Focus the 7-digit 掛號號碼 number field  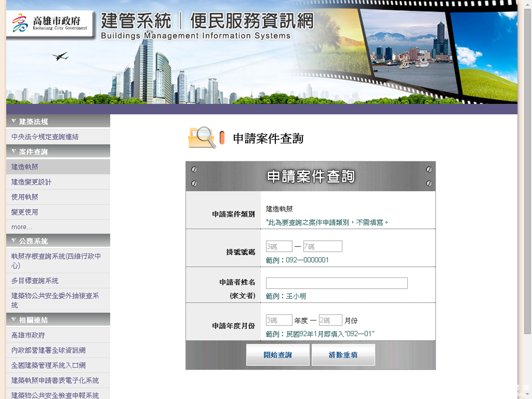[x=322, y=246]
